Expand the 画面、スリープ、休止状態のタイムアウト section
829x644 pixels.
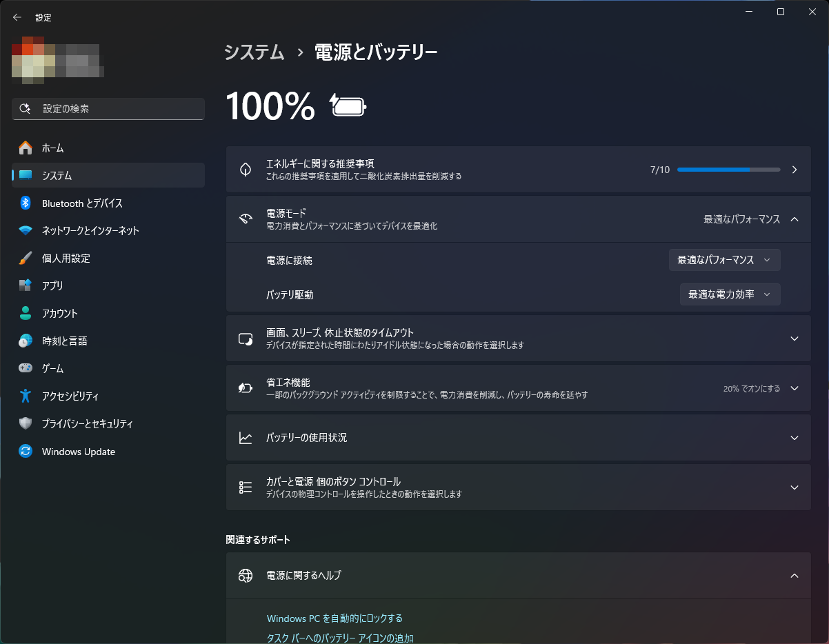point(793,339)
